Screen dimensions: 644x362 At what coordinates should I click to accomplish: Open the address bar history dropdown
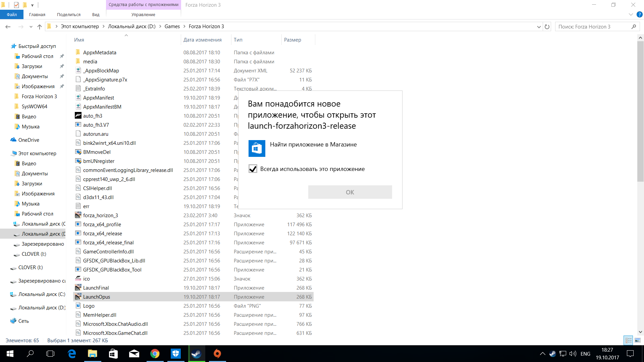[539, 27]
